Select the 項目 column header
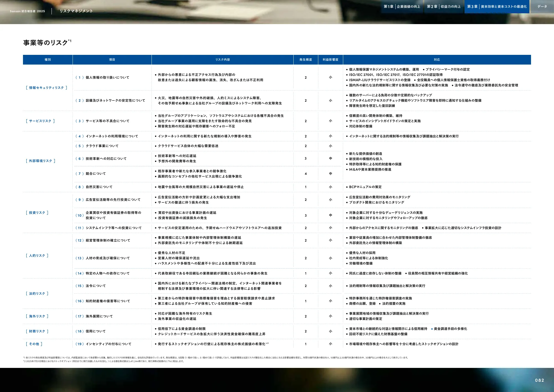 pos(112,59)
